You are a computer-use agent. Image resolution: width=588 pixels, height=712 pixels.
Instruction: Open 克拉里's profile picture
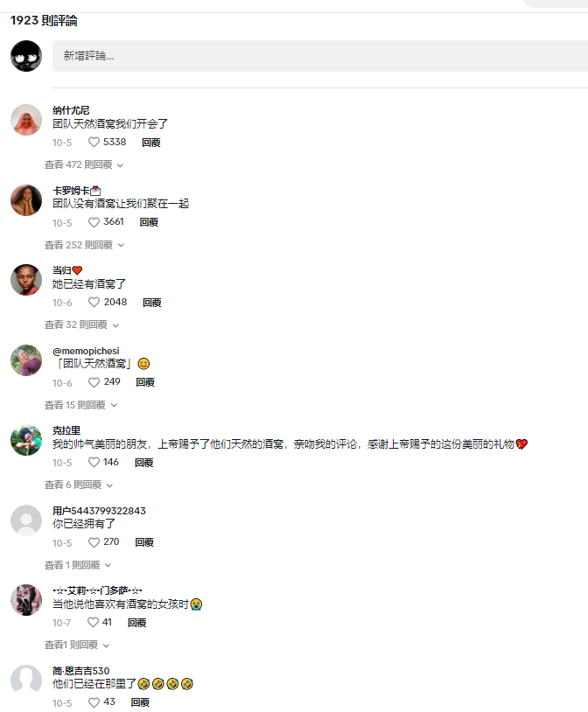(x=26, y=440)
